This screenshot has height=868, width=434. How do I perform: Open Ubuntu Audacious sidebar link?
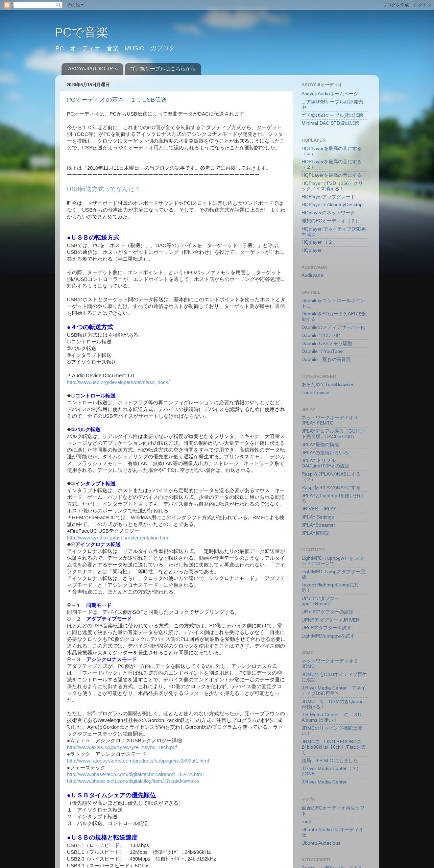click(321, 843)
